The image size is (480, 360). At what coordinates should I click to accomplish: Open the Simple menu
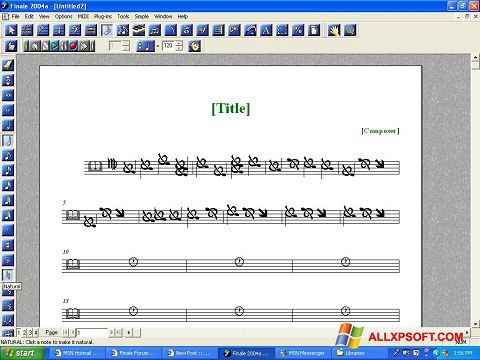(x=142, y=16)
